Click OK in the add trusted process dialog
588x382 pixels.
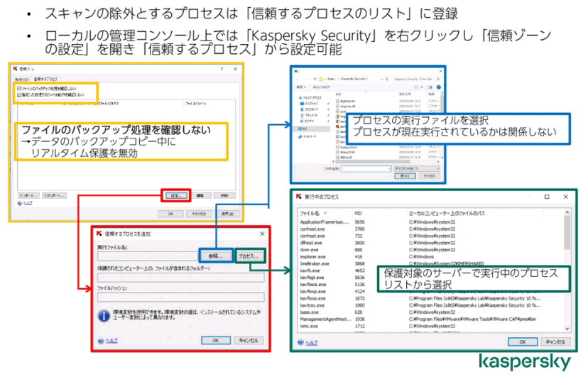click(x=216, y=340)
